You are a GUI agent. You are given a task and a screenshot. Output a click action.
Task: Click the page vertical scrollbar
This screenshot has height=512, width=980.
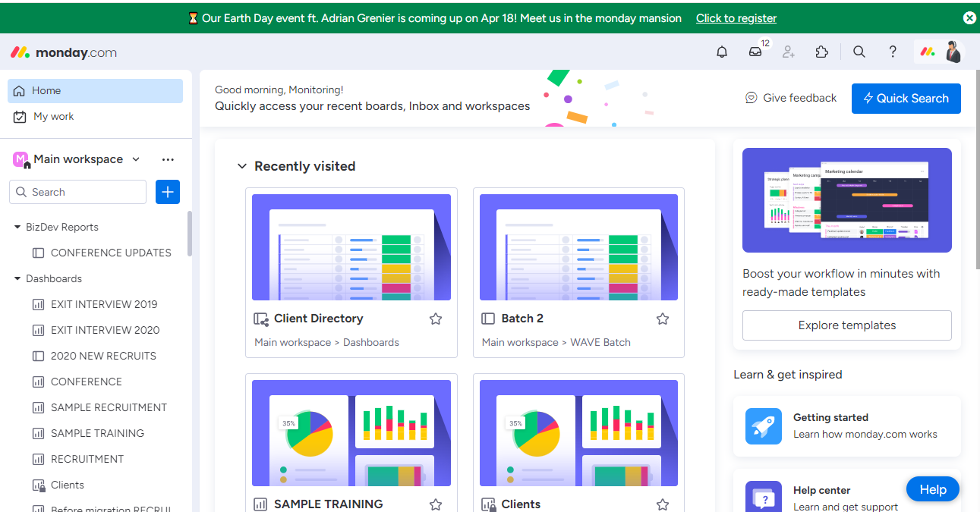tap(976, 168)
